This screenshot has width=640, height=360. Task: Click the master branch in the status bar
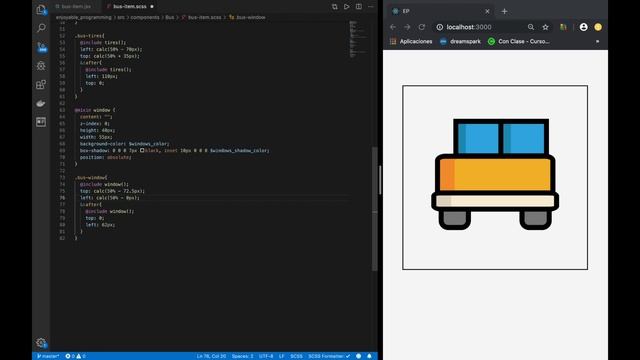[x=48, y=356]
